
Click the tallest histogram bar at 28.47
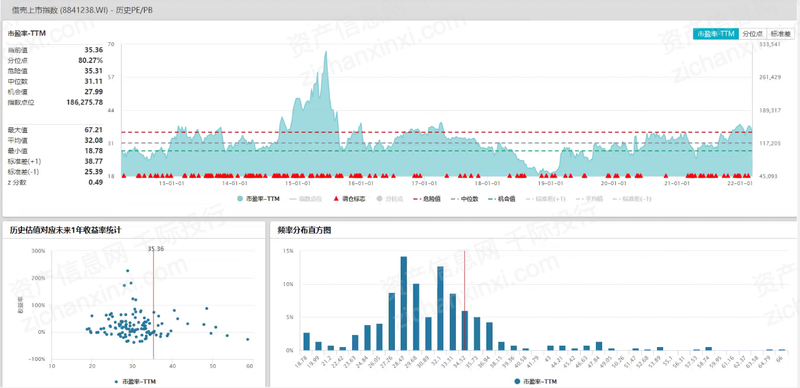tap(404, 303)
